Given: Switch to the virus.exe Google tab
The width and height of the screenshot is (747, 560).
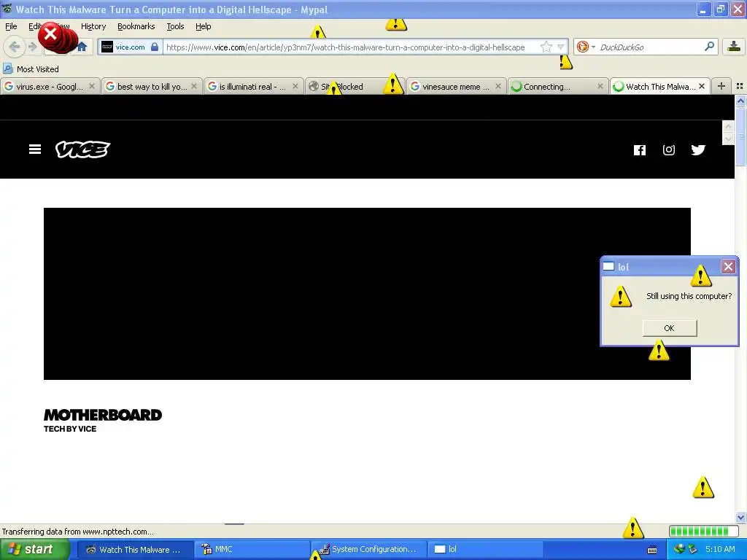Looking at the screenshot, I should pos(50,86).
